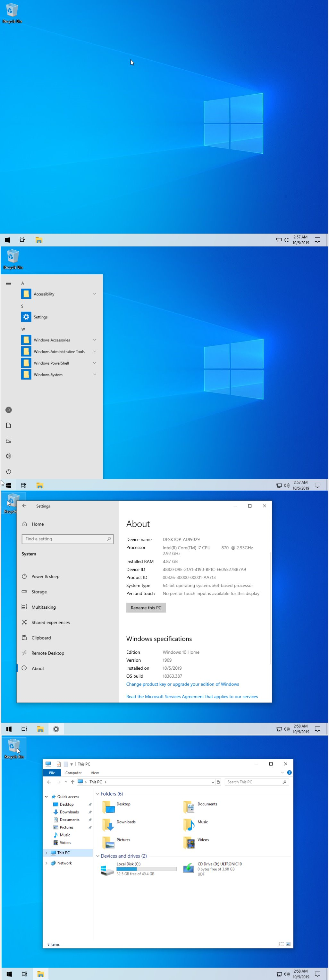This screenshot has height=980, width=329.
Task: Open Explorer address bar history dropdown
Action: tap(213, 782)
